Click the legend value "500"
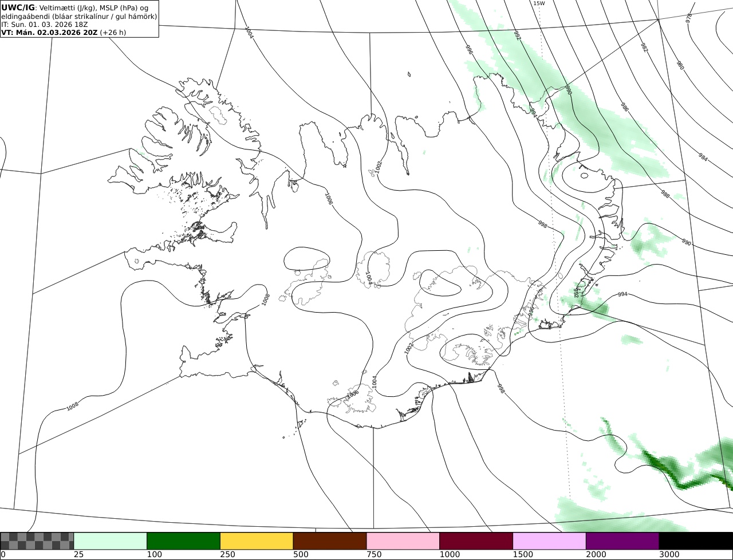733x560 pixels. point(301,554)
